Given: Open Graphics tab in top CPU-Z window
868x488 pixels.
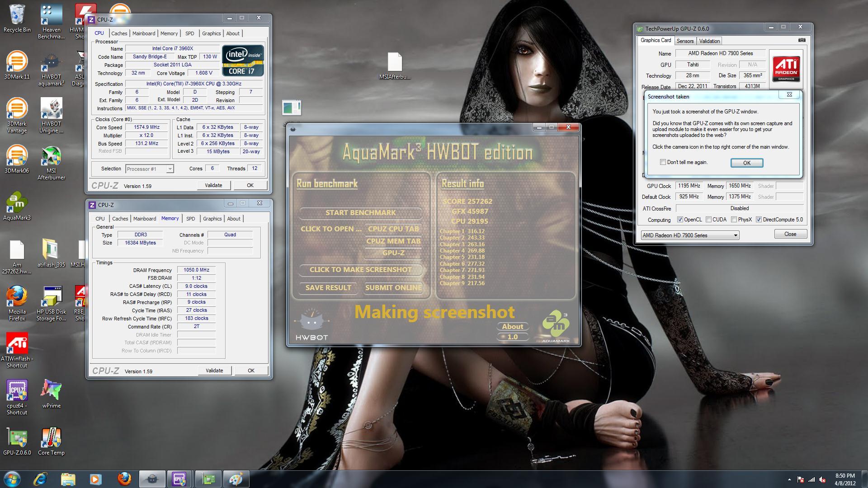Looking at the screenshot, I should pyautogui.click(x=211, y=33).
